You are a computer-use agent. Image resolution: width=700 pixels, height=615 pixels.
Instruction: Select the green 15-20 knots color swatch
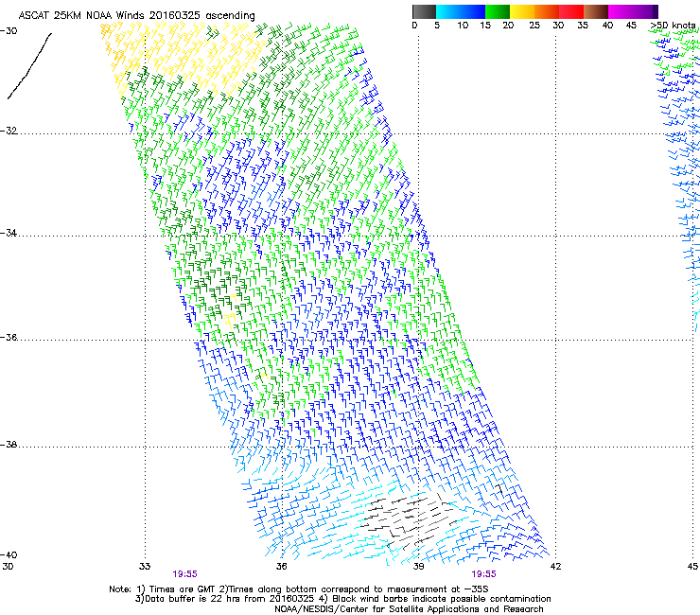coord(498,12)
